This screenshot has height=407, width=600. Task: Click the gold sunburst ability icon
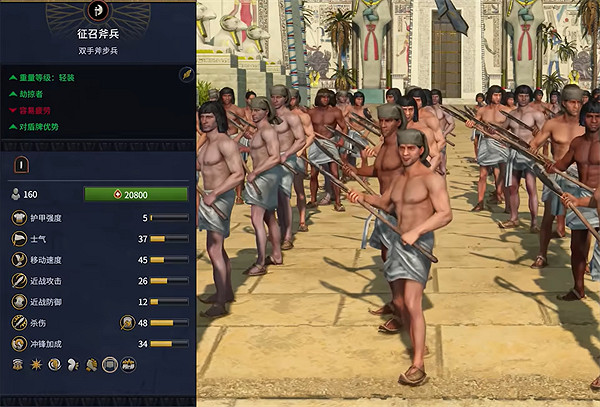tap(36, 365)
